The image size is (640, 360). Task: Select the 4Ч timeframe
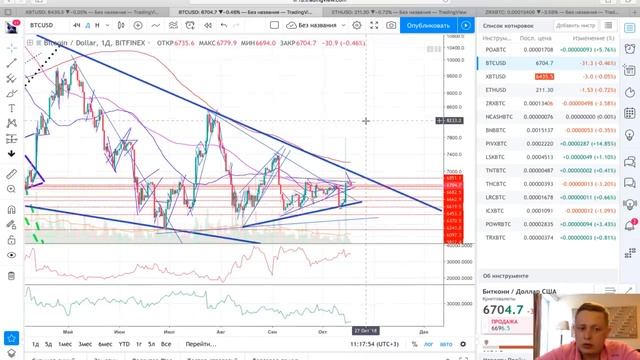pos(77,25)
